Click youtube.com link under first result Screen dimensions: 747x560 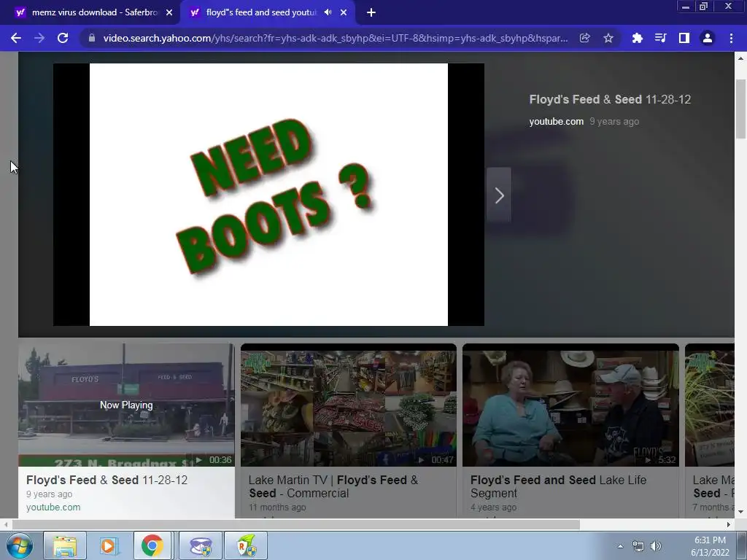[x=53, y=507]
